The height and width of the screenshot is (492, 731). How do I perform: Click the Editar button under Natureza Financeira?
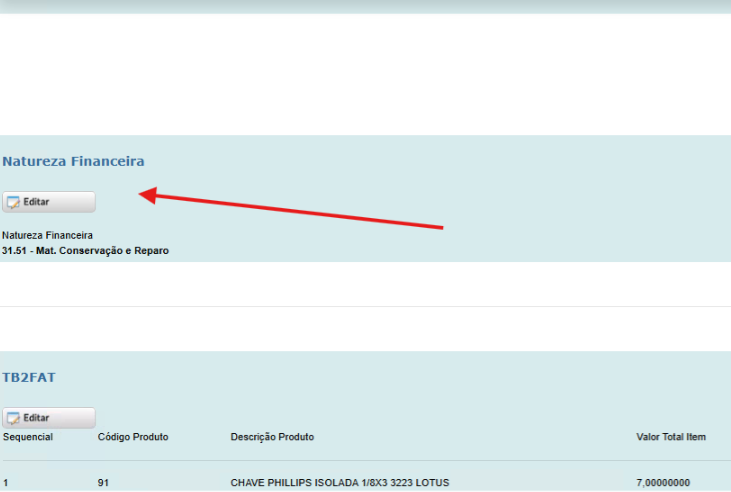click(x=49, y=202)
